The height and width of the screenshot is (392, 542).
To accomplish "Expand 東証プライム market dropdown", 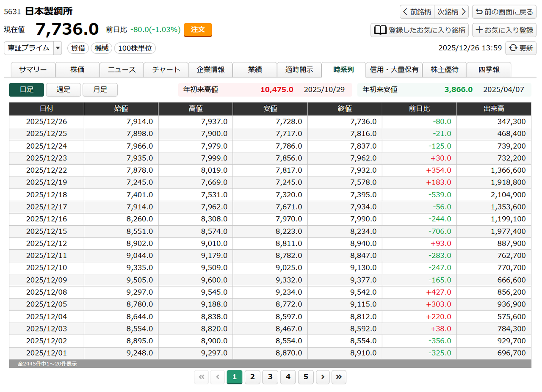I will point(58,48).
